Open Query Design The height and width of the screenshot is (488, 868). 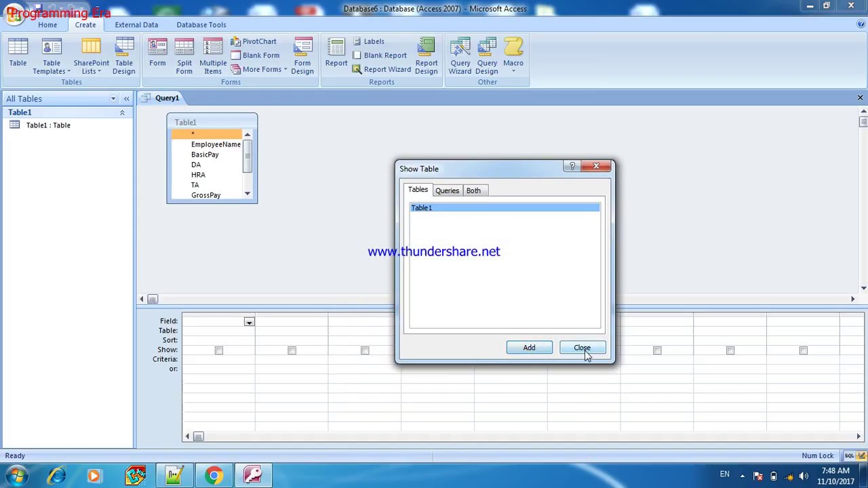487,55
